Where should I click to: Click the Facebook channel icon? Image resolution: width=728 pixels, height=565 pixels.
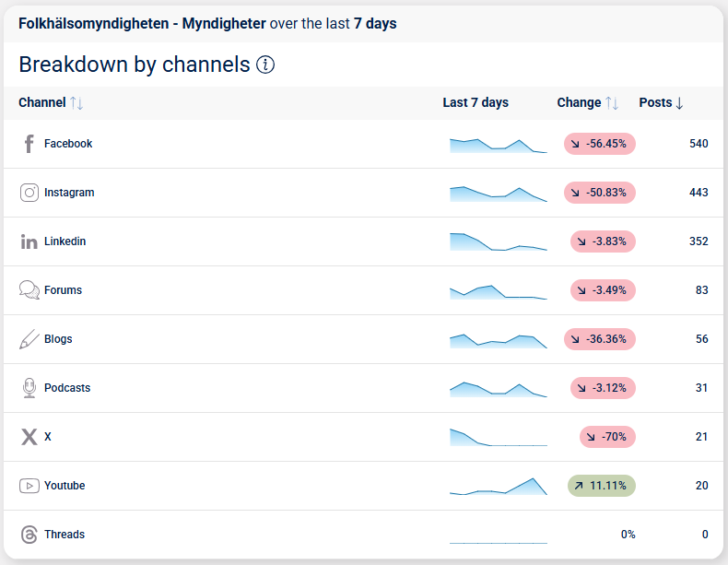(x=29, y=144)
